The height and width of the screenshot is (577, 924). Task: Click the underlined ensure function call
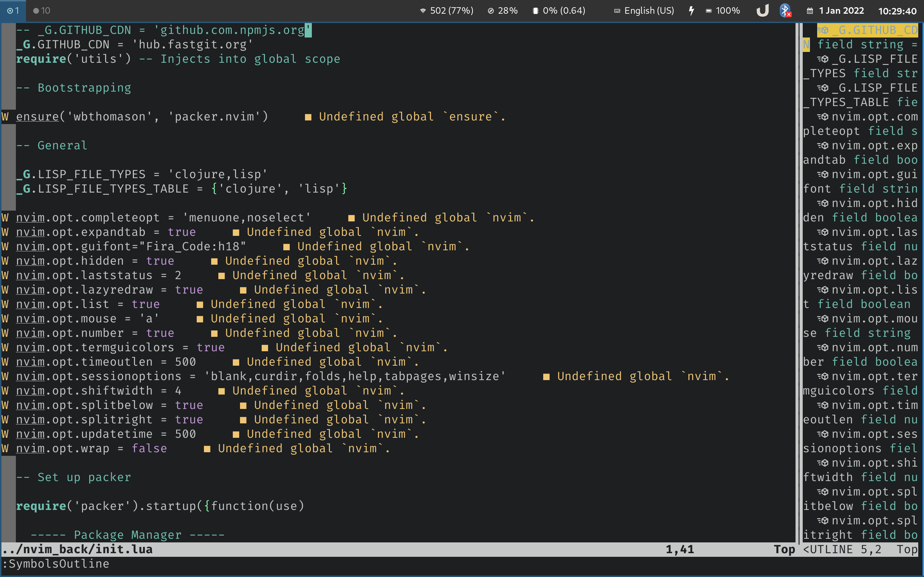pyautogui.click(x=37, y=117)
